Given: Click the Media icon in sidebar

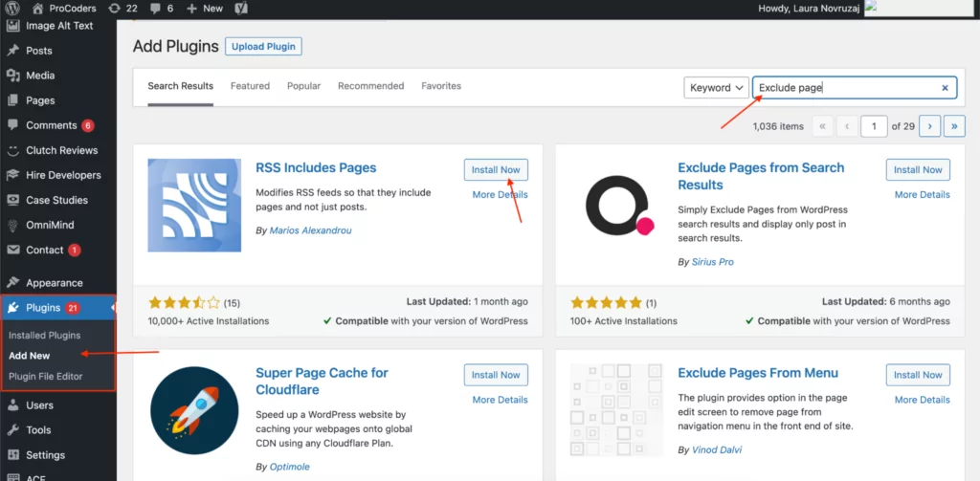Looking at the screenshot, I should click(x=13, y=76).
